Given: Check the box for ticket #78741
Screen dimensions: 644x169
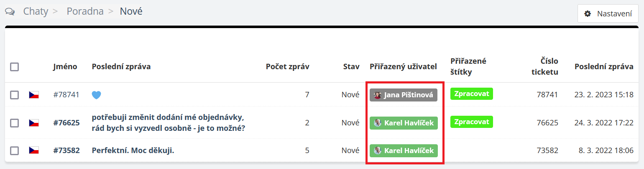Looking at the screenshot, I should point(15,95).
